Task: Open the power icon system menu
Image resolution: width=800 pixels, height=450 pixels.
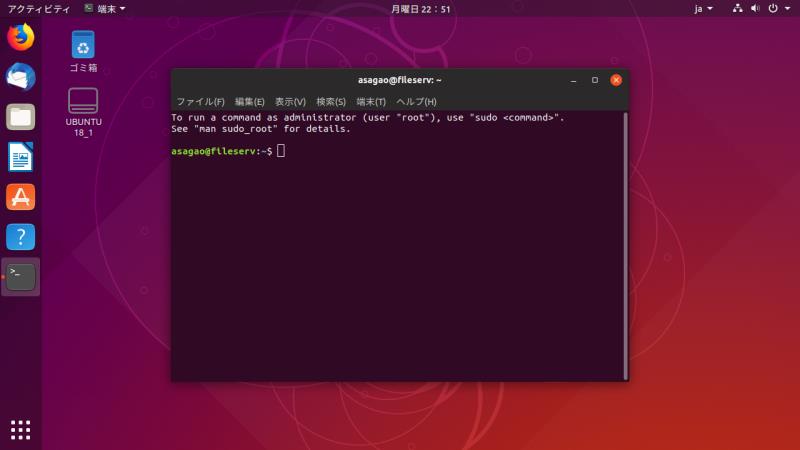Action: coord(773,8)
